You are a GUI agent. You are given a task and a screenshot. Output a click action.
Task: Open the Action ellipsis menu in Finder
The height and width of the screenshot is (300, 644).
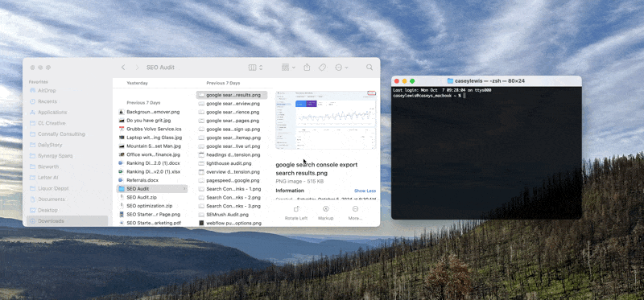[341, 68]
